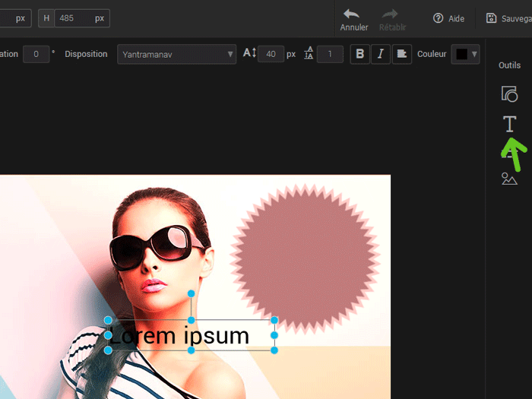Toggle italic formatting
This screenshot has height=399, width=532.
point(380,54)
